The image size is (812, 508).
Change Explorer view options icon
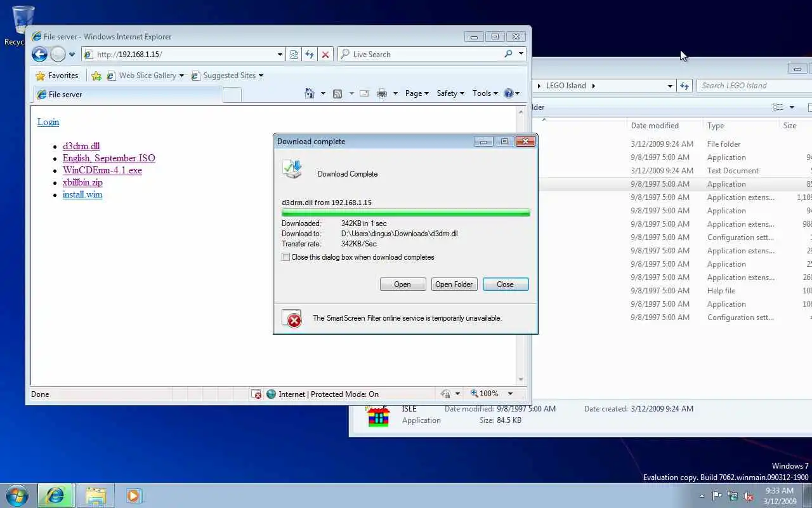tap(778, 107)
